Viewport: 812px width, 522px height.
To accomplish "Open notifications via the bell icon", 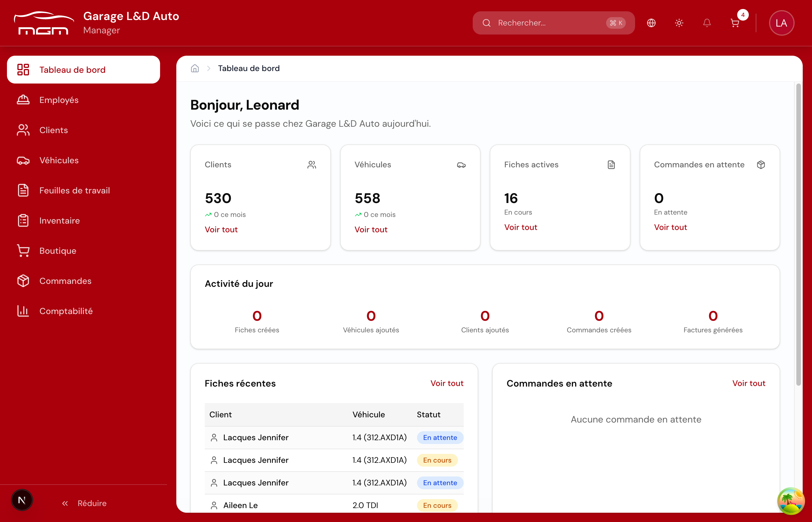I will 707,23.
